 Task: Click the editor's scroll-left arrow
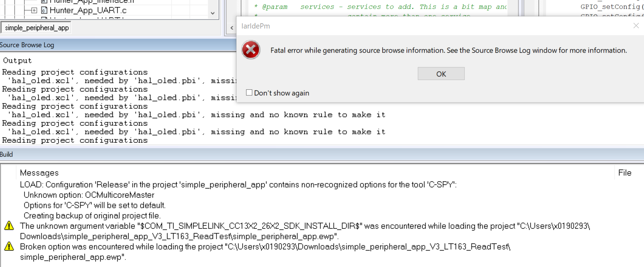[x=232, y=28]
